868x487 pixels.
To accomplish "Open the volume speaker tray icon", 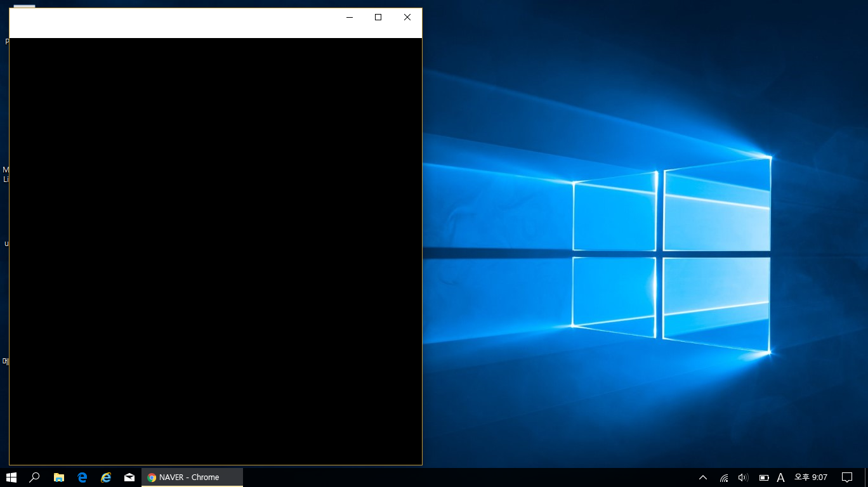I will click(x=743, y=477).
